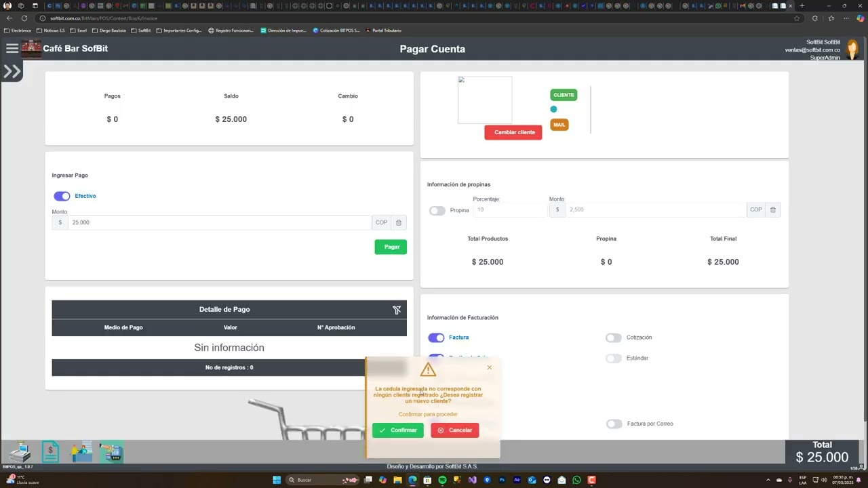Show hidden system tray icons
This screenshot has width=868, height=488.
(x=768, y=480)
